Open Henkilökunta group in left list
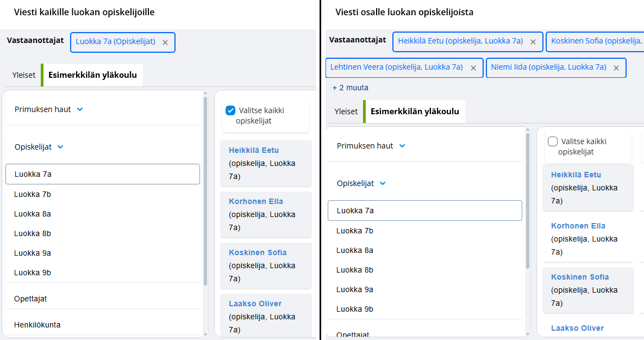Screen dimensions: 644x340 click(37, 325)
